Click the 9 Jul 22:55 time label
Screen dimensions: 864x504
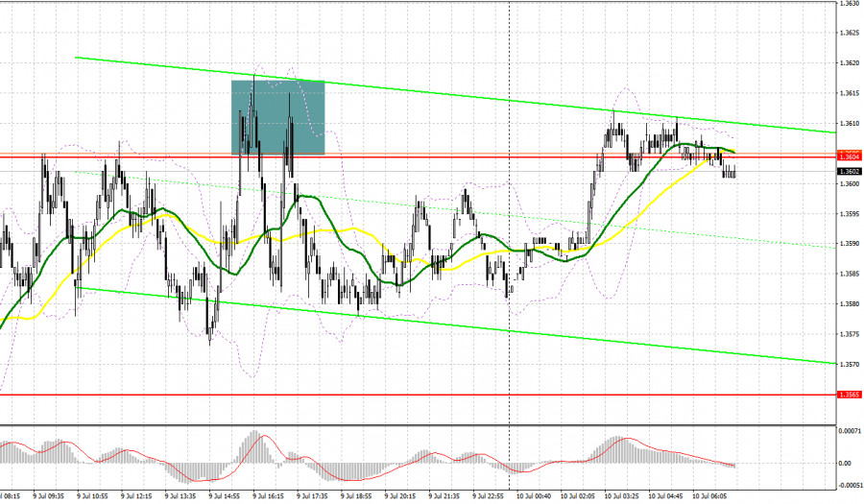(x=489, y=496)
